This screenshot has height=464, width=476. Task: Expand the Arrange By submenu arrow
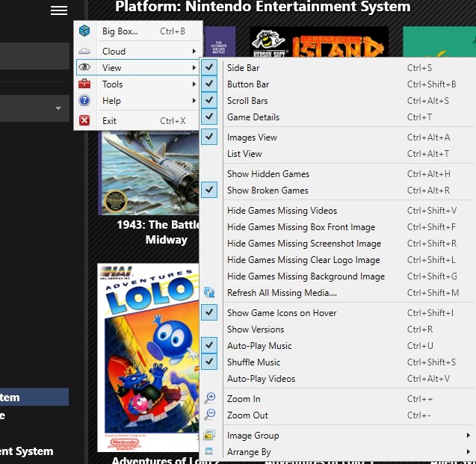pyautogui.click(x=468, y=452)
